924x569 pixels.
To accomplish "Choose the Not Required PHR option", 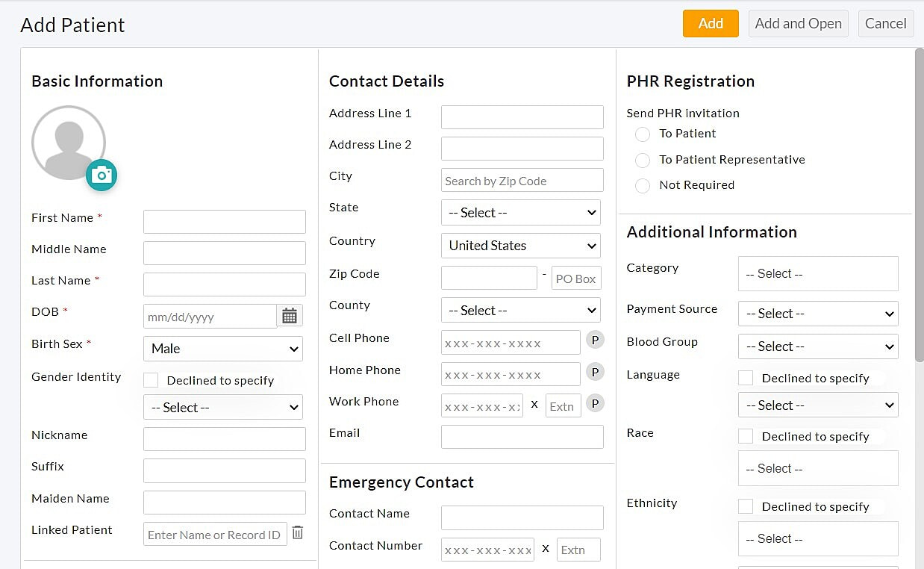I will point(643,186).
